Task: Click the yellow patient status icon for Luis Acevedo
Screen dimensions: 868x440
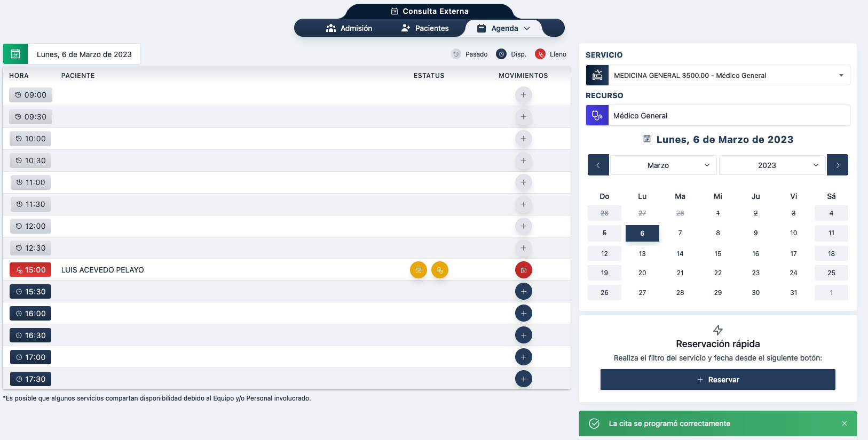Action: pyautogui.click(x=439, y=270)
